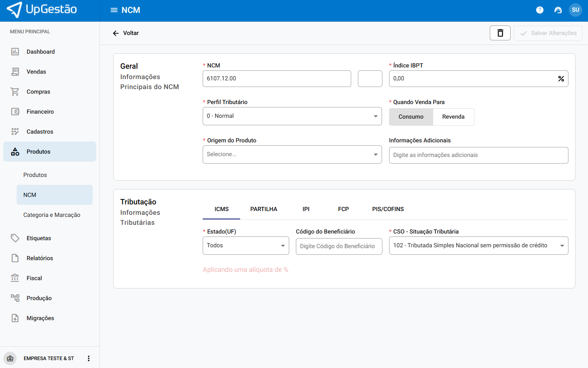Screen dimensions: 588x368
Task: Click the UpGestão paper plane logo
Action: (x=15, y=10)
